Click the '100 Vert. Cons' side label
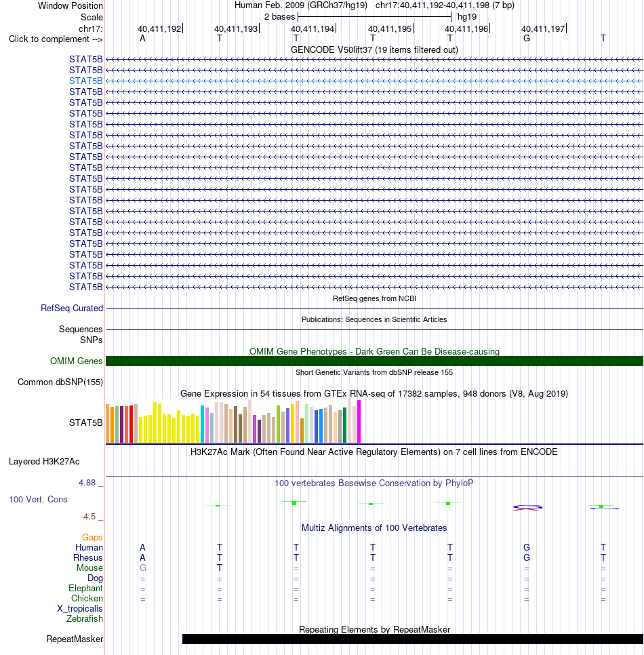Screen dimensions: 644x655 click(x=38, y=499)
